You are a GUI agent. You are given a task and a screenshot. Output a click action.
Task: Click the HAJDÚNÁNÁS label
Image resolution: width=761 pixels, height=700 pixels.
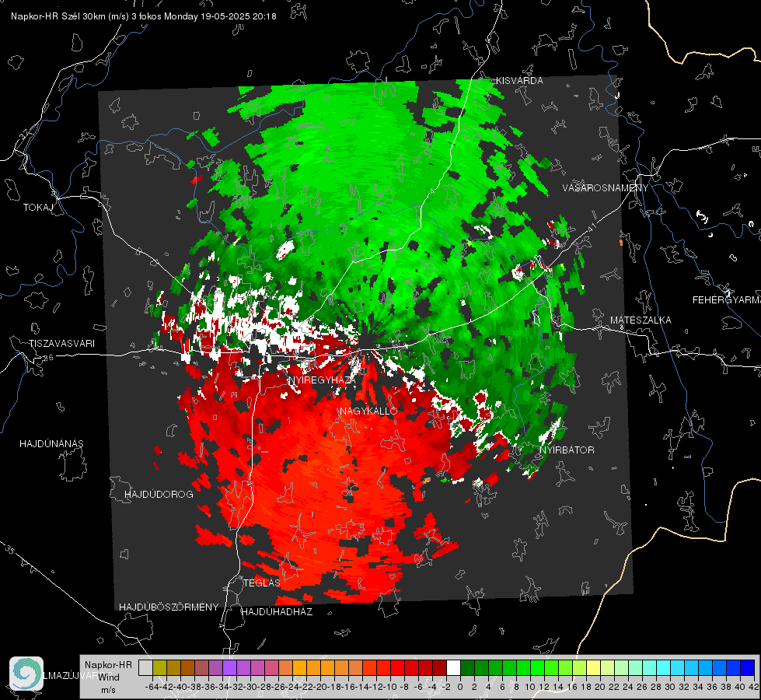pos(51,444)
